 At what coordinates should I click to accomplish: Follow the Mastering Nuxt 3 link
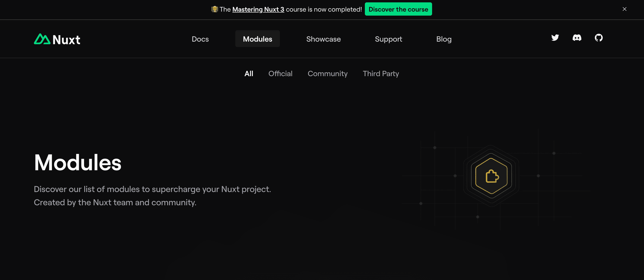[258, 9]
